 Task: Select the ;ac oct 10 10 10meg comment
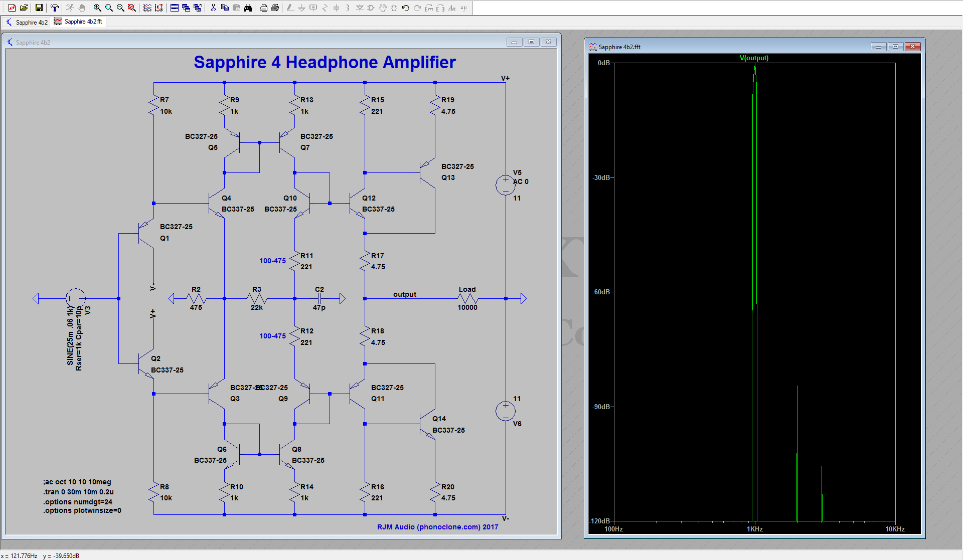(77, 482)
